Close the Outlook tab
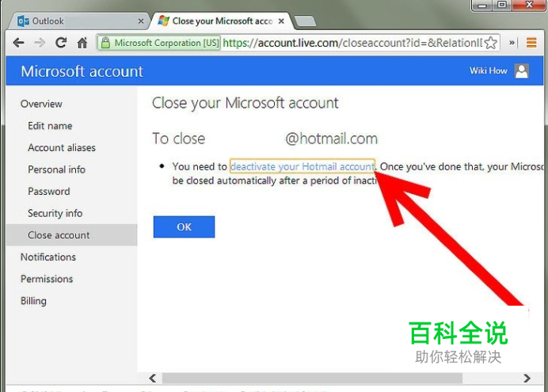Viewport: 548px width, 392px height. click(141, 21)
